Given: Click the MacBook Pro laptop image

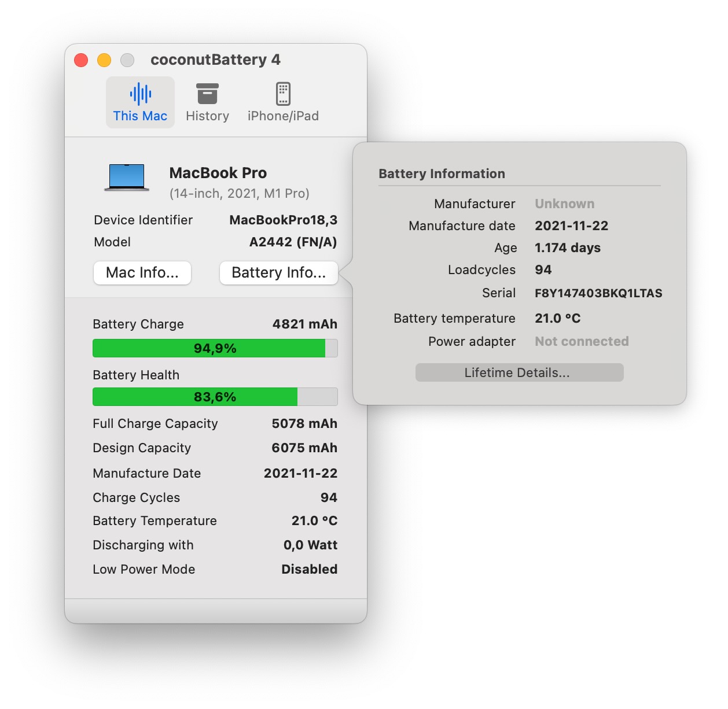Looking at the screenshot, I should click(127, 177).
